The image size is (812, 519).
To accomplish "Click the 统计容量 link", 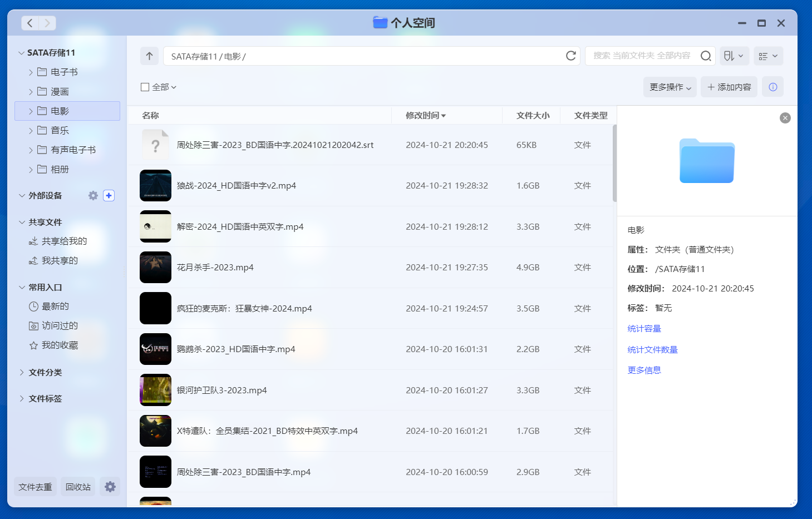I will click(644, 328).
